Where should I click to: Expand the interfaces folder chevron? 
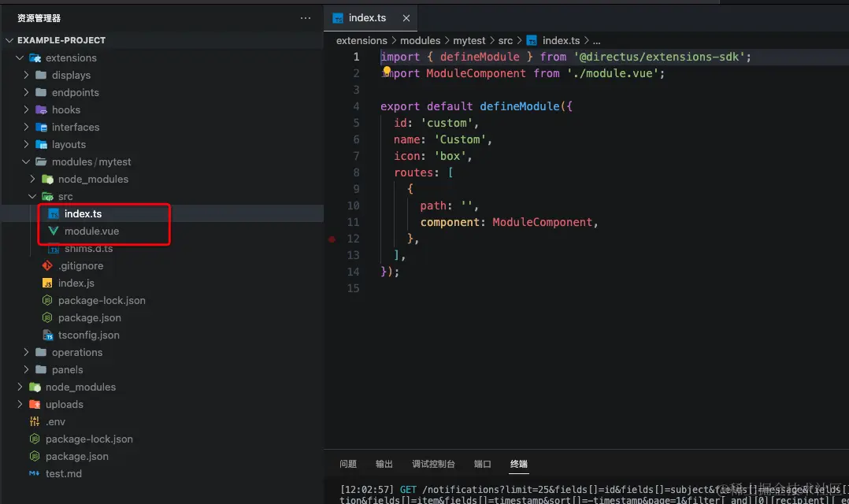tap(26, 128)
